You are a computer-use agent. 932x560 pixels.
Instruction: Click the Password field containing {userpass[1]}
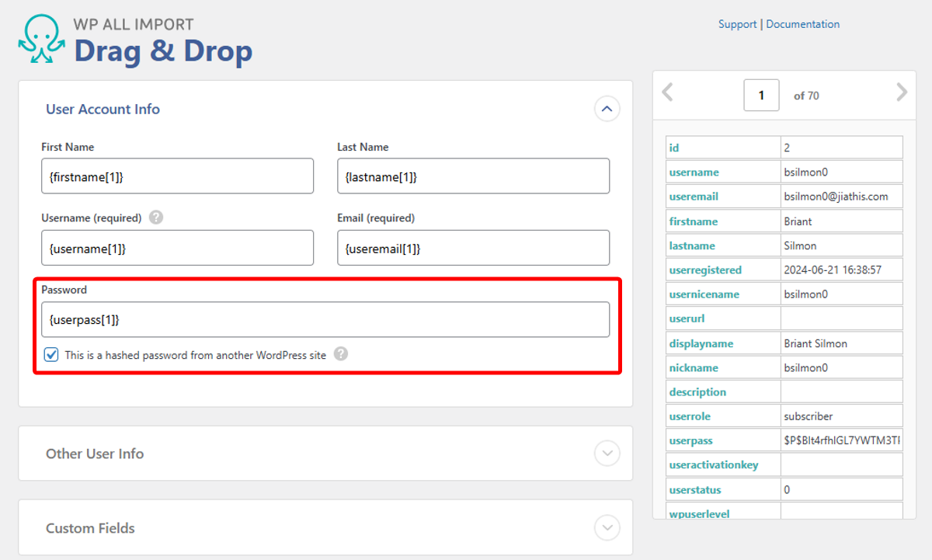pos(325,319)
